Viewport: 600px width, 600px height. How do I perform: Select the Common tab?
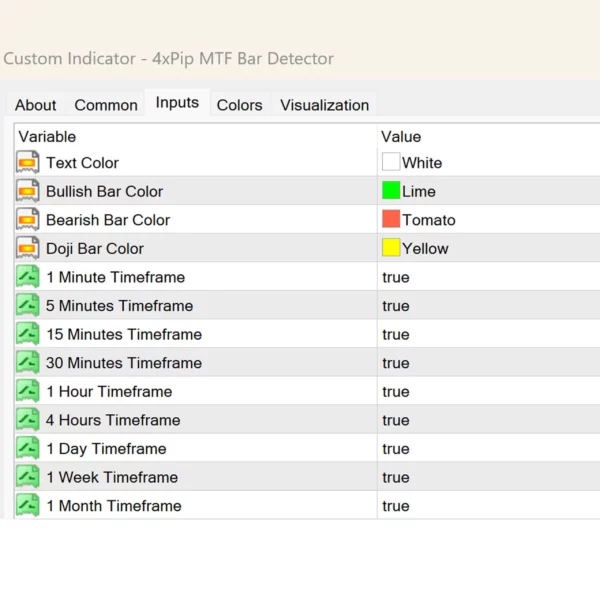pos(106,105)
